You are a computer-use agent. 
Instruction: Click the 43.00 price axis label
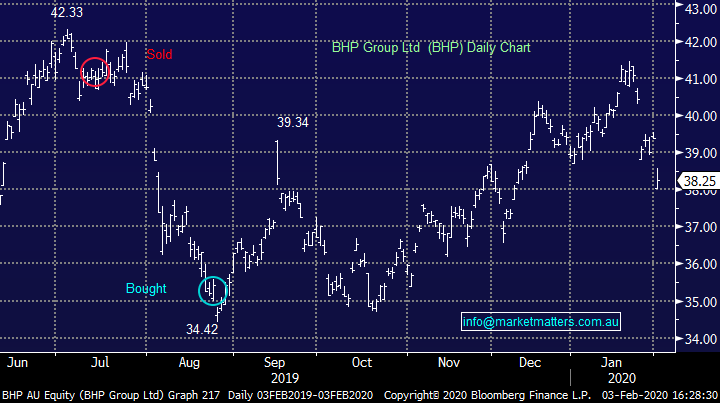697,9
